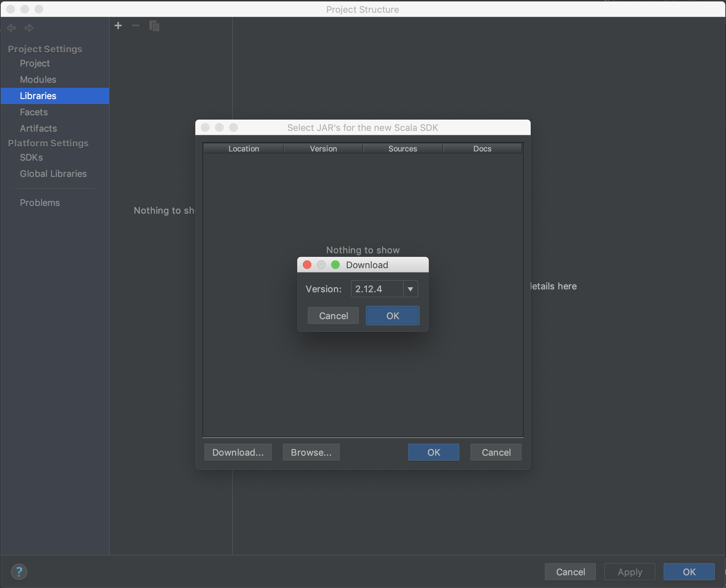Close the Download dialog with red button
Screen dimensions: 726x588
pos(307,265)
